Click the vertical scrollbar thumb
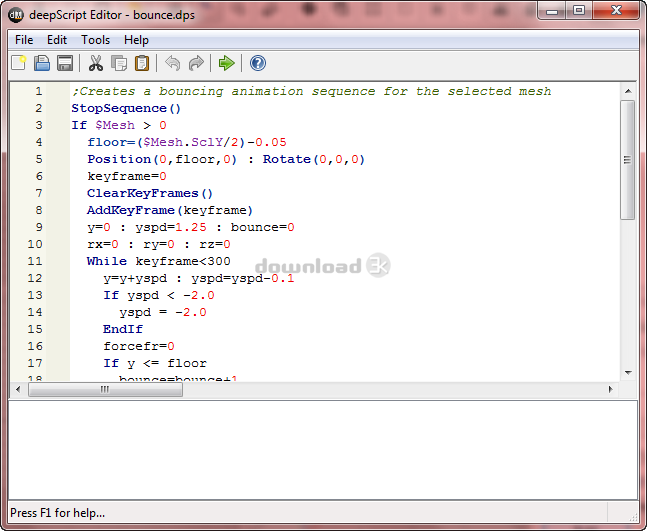 point(628,160)
